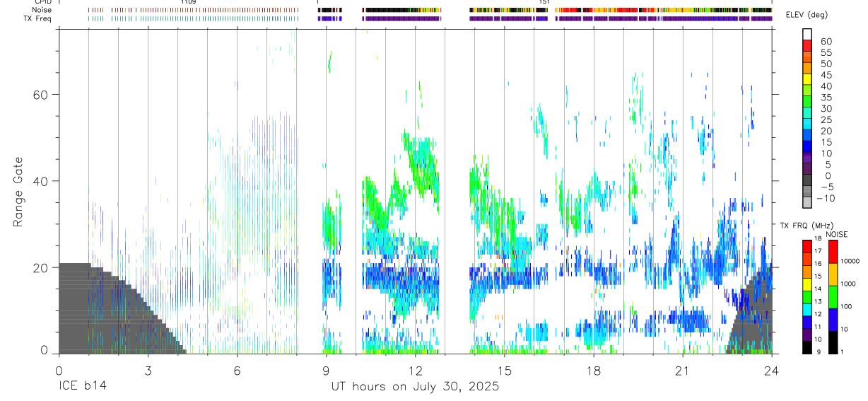
Task: Click CPID value "1109" above the plot
Action: point(188,2)
